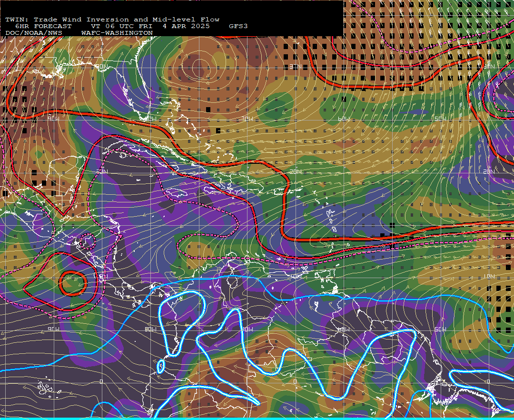Click the 'GFS3' model label
This screenshot has width=514, height=420.
click(238, 26)
